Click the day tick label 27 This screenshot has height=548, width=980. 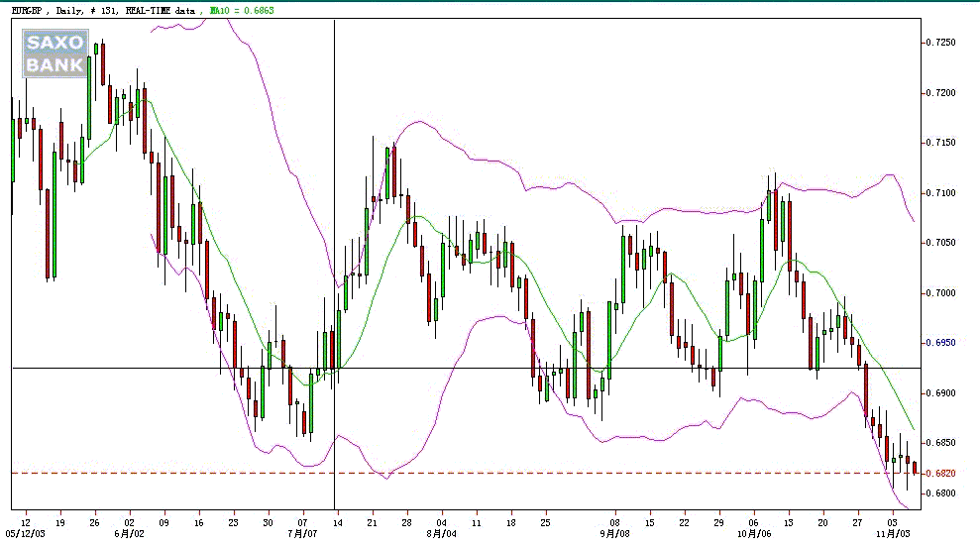coord(857,523)
